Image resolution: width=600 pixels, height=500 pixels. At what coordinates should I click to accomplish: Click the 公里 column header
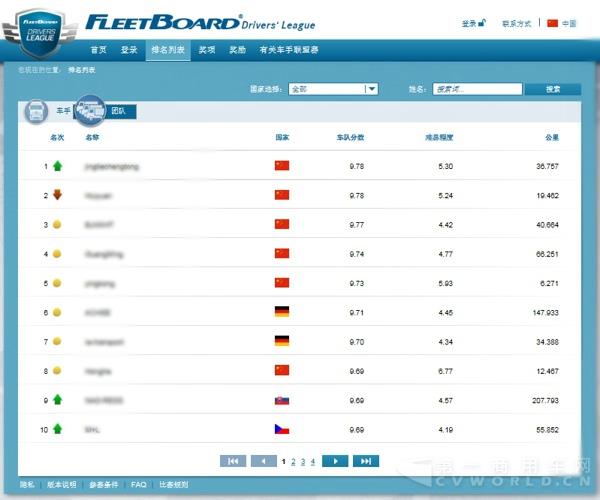coord(552,137)
